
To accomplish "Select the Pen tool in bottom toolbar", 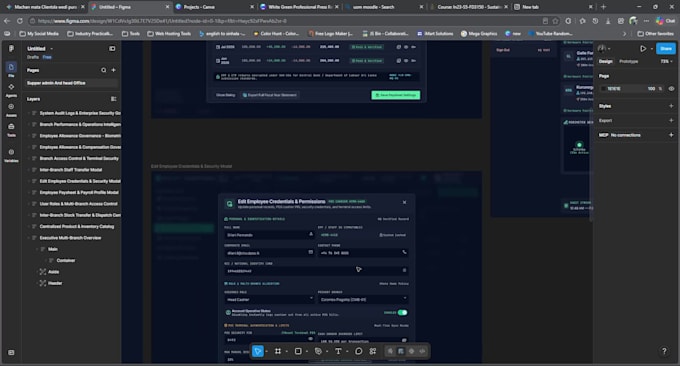I will coord(318,351).
